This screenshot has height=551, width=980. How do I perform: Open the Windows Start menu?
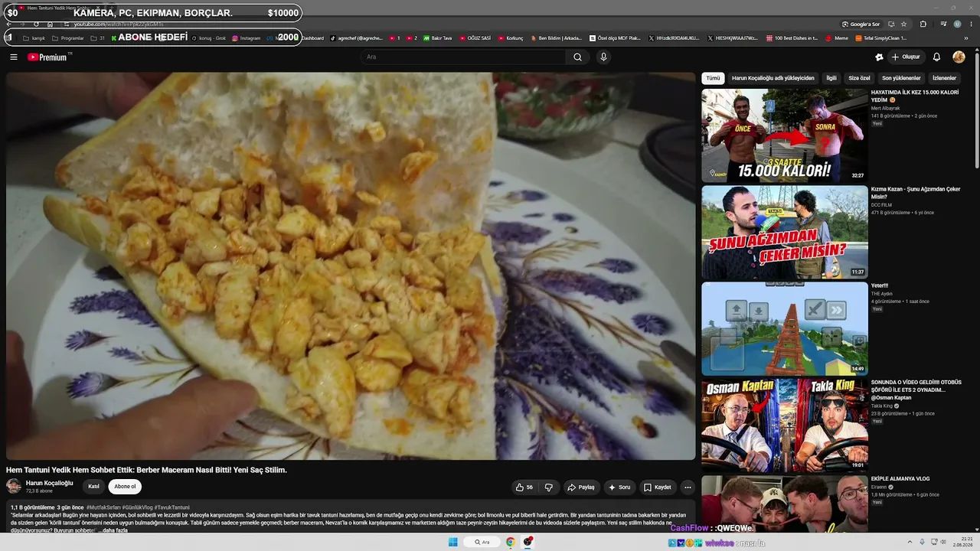[452, 542]
